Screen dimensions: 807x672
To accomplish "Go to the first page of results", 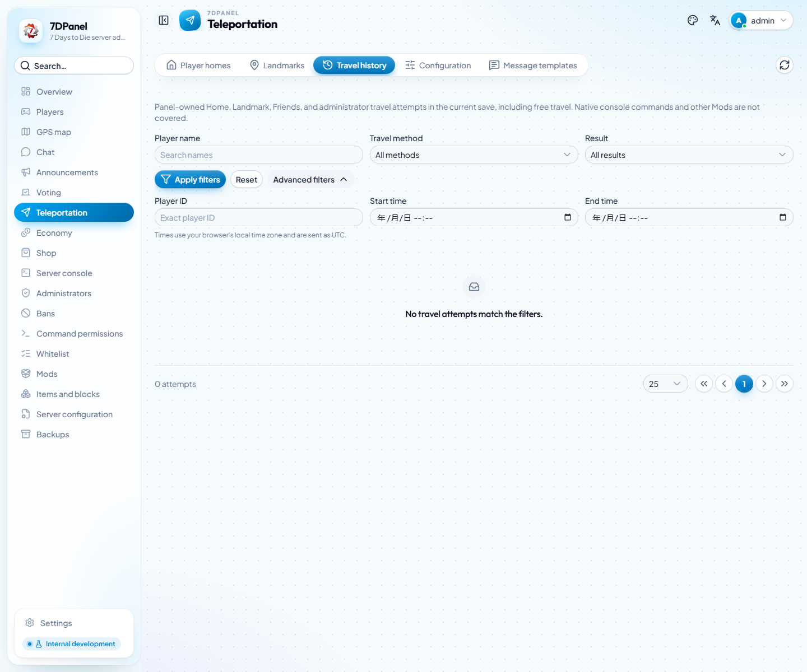I will 704,384.
